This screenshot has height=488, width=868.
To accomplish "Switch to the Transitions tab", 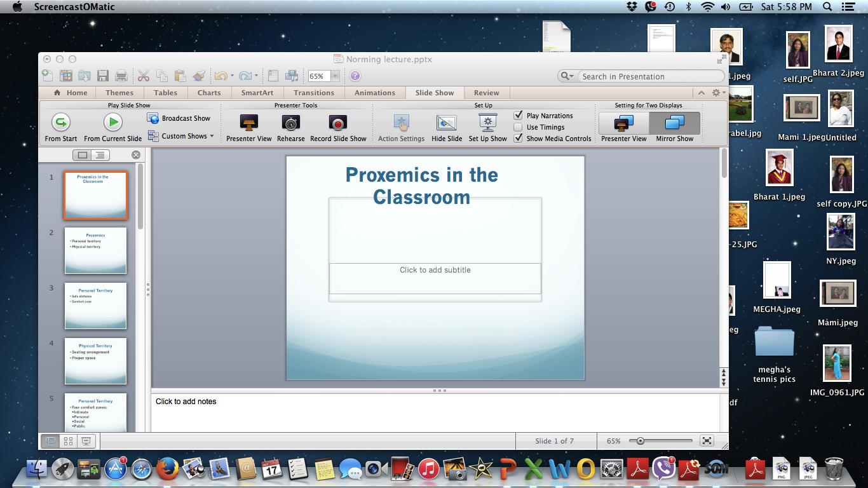I will (x=314, y=92).
